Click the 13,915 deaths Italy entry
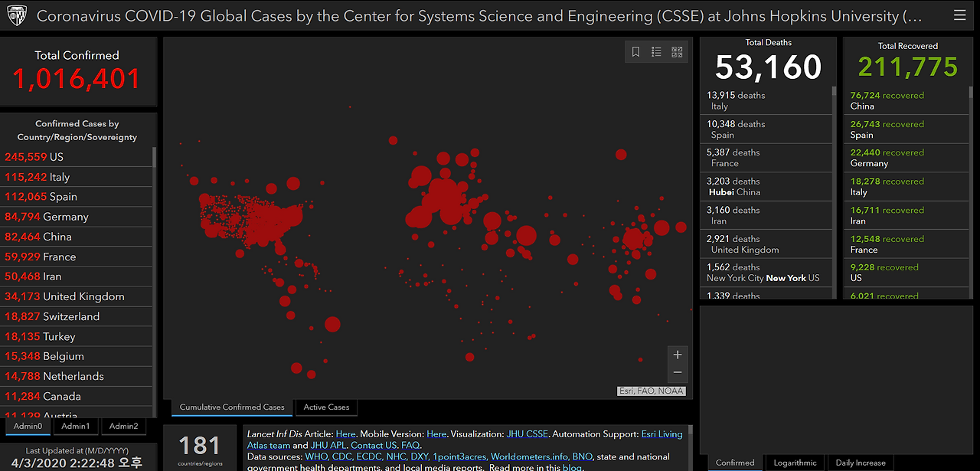The height and width of the screenshot is (471, 980). (x=766, y=100)
